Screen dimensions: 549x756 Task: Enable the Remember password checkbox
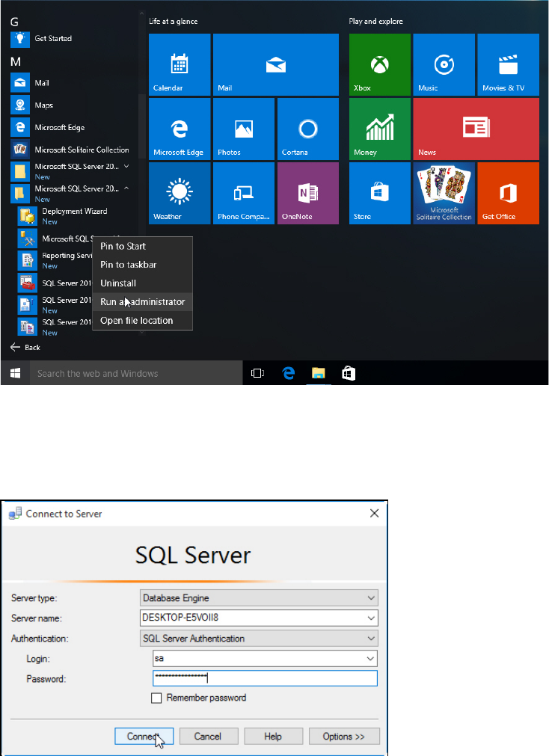[156, 698]
